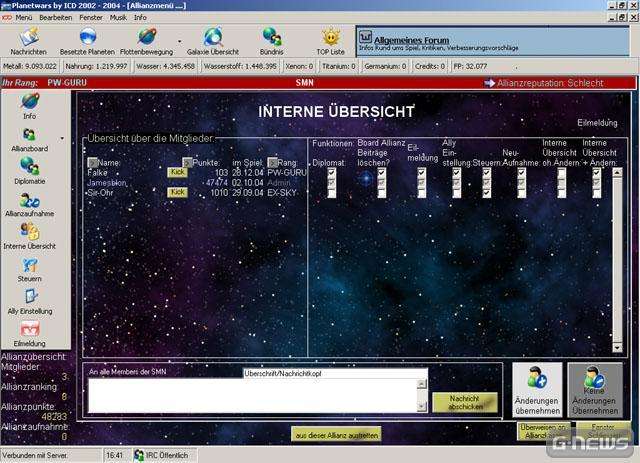Open Galaxie Übersicht magnifier icon
The height and width of the screenshot is (463, 640).
[213, 37]
